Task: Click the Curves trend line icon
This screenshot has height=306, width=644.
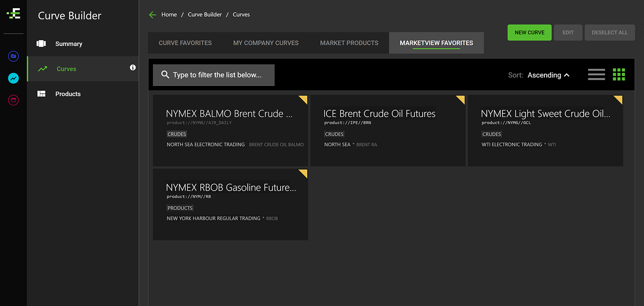Action: (43, 69)
